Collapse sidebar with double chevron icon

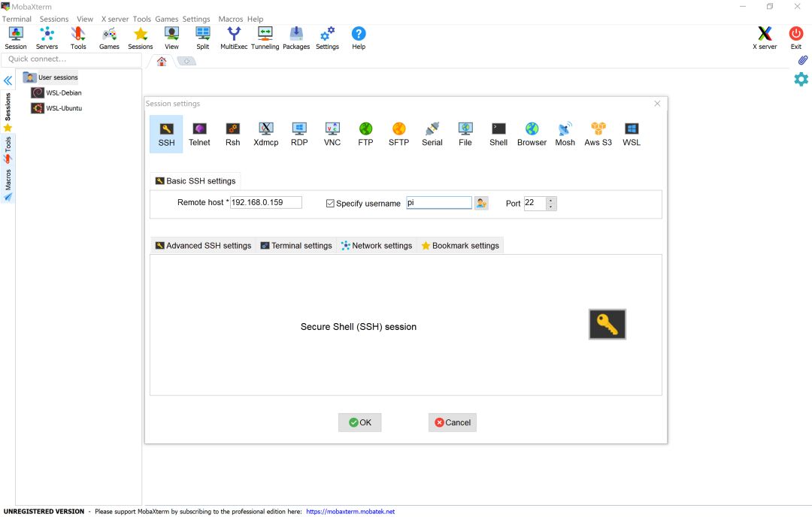tap(8, 80)
